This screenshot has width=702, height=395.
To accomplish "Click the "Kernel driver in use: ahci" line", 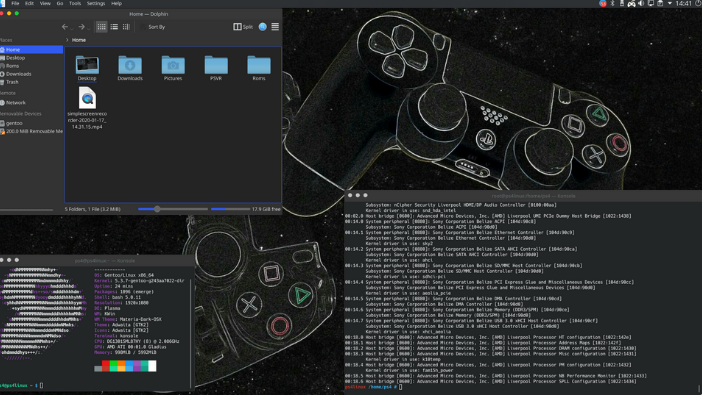I will (x=399, y=260).
